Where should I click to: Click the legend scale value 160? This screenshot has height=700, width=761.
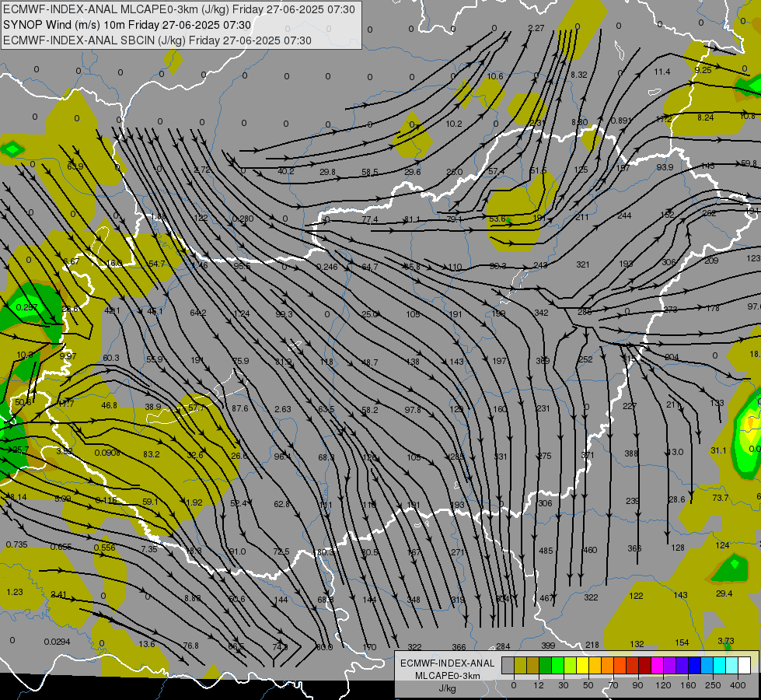click(688, 685)
